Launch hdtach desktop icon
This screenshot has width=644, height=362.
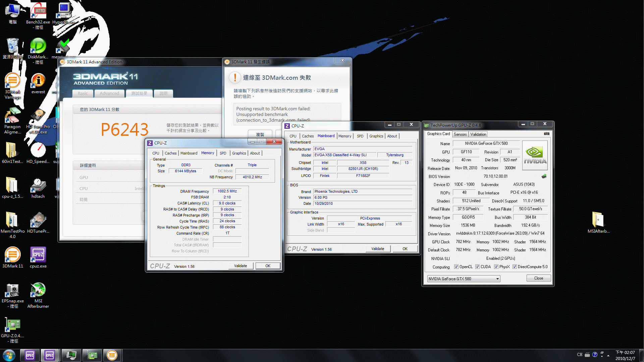click(38, 188)
